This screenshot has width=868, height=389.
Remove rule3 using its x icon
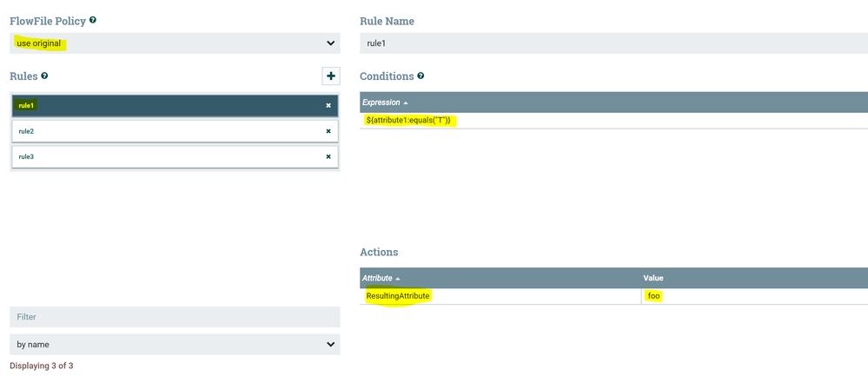328,157
